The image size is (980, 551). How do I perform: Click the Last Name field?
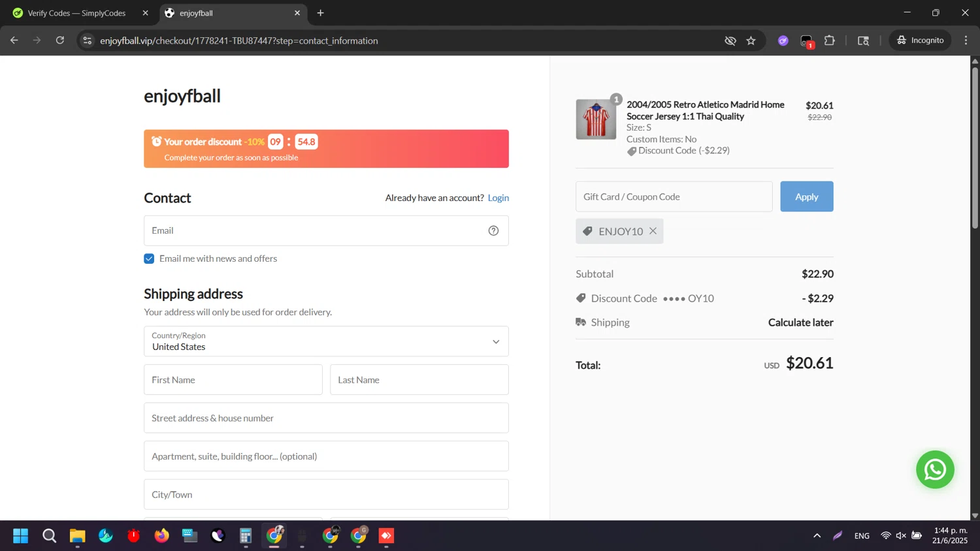pyautogui.click(x=419, y=380)
